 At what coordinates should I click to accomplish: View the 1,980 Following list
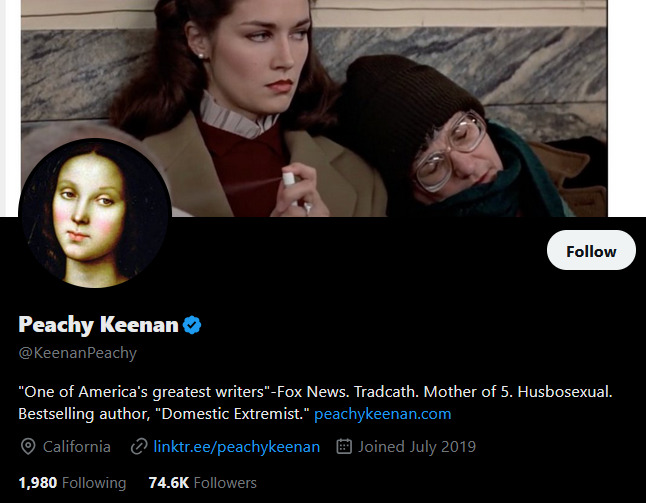click(72, 482)
